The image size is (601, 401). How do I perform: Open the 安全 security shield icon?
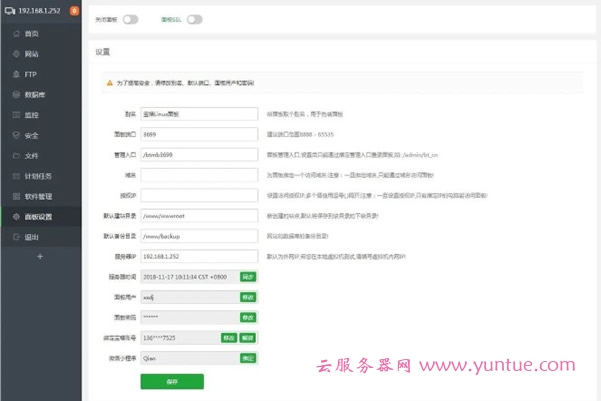point(14,135)
